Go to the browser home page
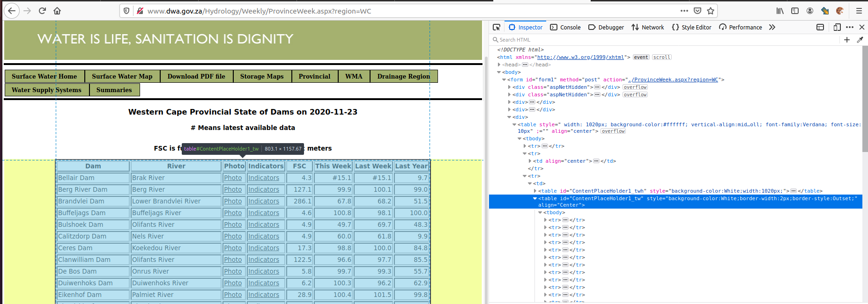Image resolution: width=868 pixels, height=304 pixels. pyautogui.click(x=57, y=11)
